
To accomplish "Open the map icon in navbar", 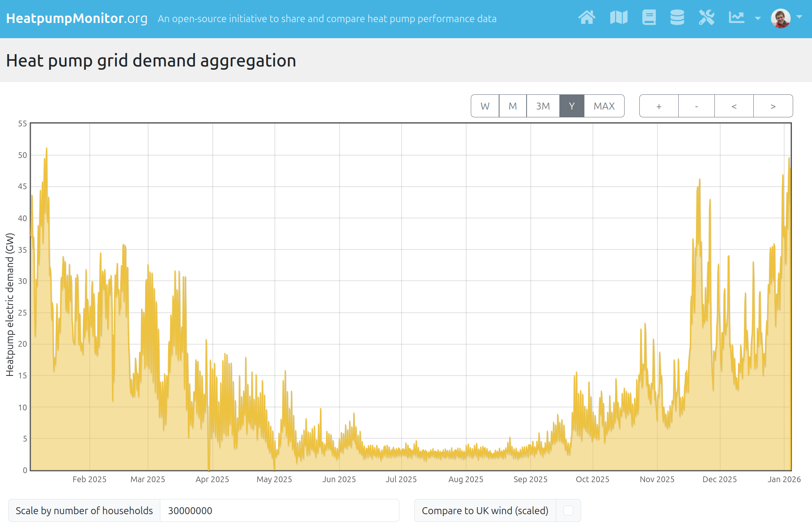I will pos(618,18).
